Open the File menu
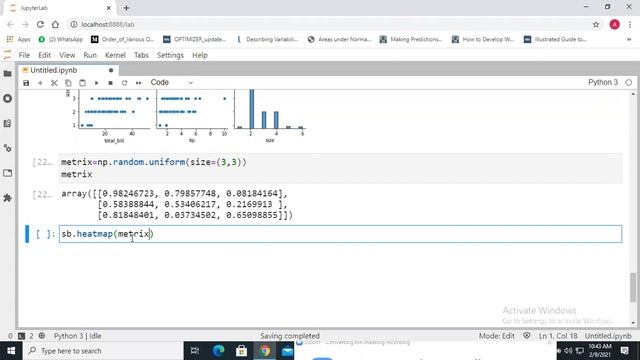Image resolution: width=640 pixels, height=360 pixels. [x=24, y=55]
